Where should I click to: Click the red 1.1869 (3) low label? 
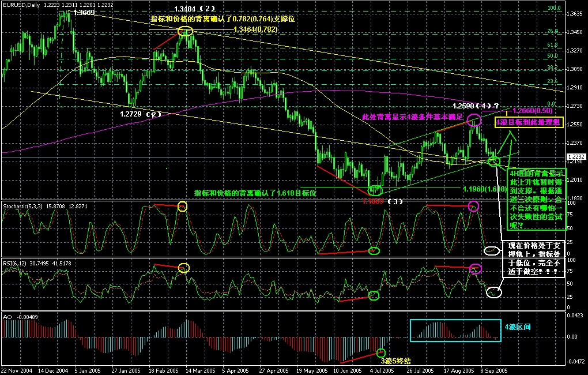point(383,201)
